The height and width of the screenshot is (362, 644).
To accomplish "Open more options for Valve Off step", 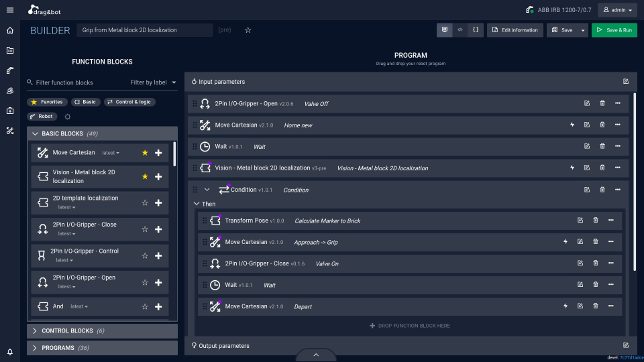I will [x=618, y=103].
